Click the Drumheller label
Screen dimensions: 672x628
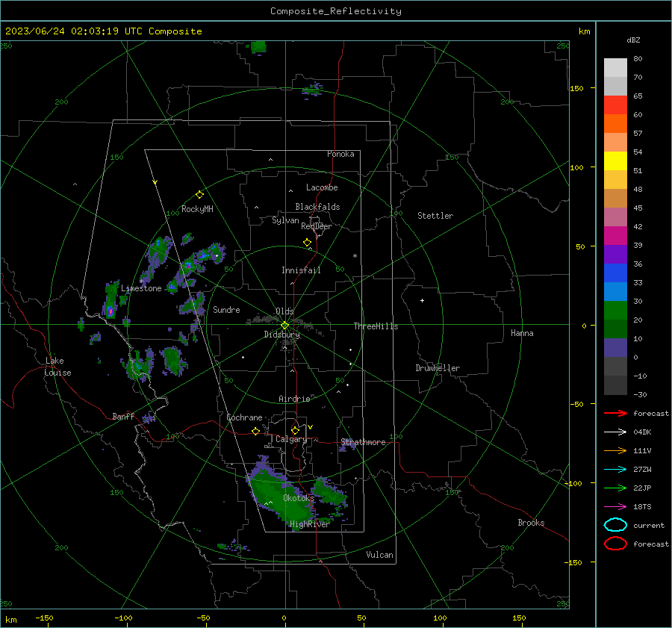[438, 368]
